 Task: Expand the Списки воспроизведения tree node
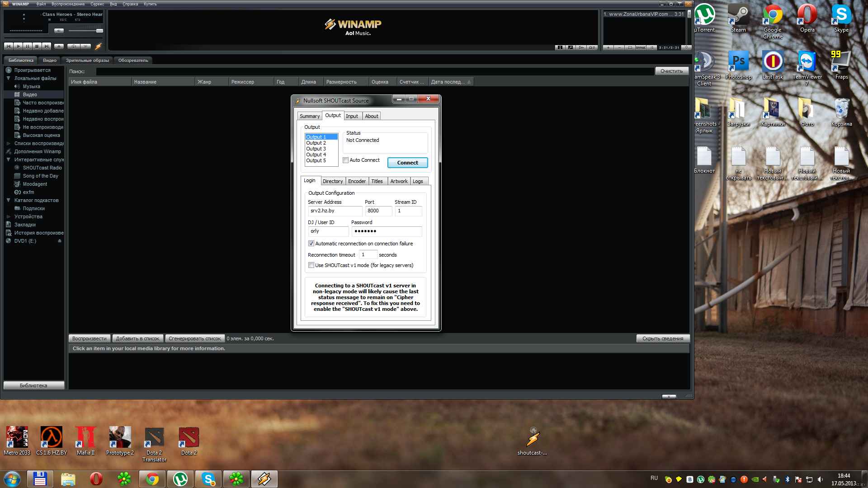pos(8,143)
